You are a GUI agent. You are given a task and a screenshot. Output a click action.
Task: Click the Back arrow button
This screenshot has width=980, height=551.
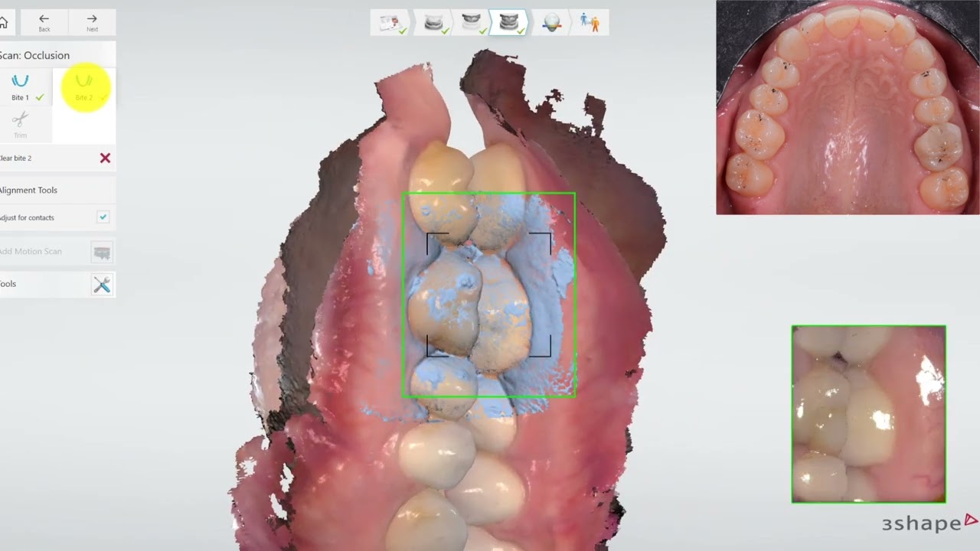coord(44,22)
